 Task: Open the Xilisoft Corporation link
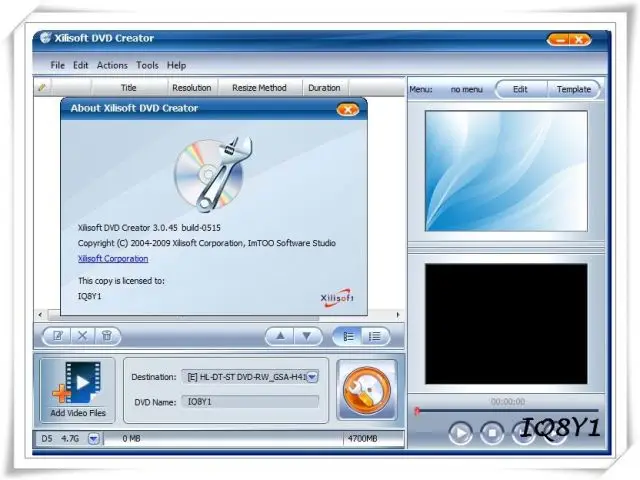tap(113, 259)
